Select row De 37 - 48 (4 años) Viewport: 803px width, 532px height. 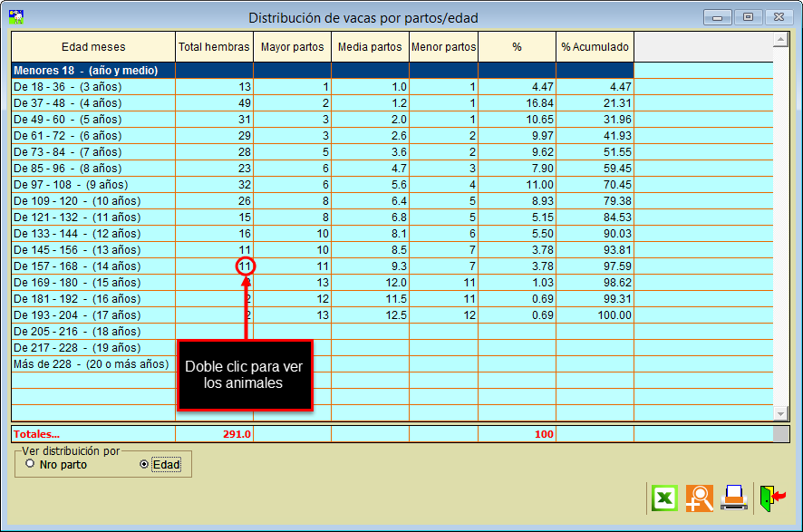pos(93,103)
